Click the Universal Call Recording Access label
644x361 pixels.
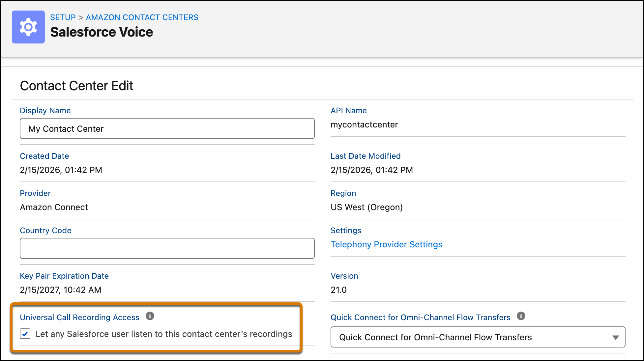pyautogui.click(x=79, y=317)
